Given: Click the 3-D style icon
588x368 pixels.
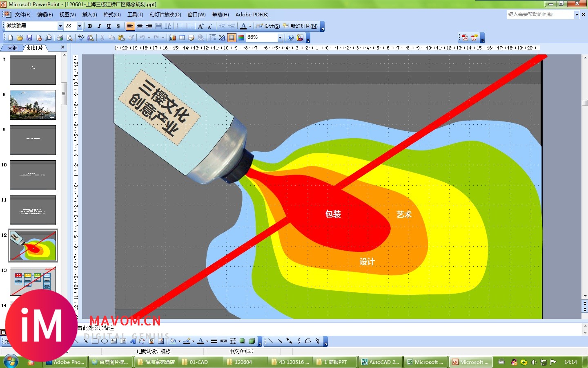Looking at the screenshot, I should pos(252,341).
